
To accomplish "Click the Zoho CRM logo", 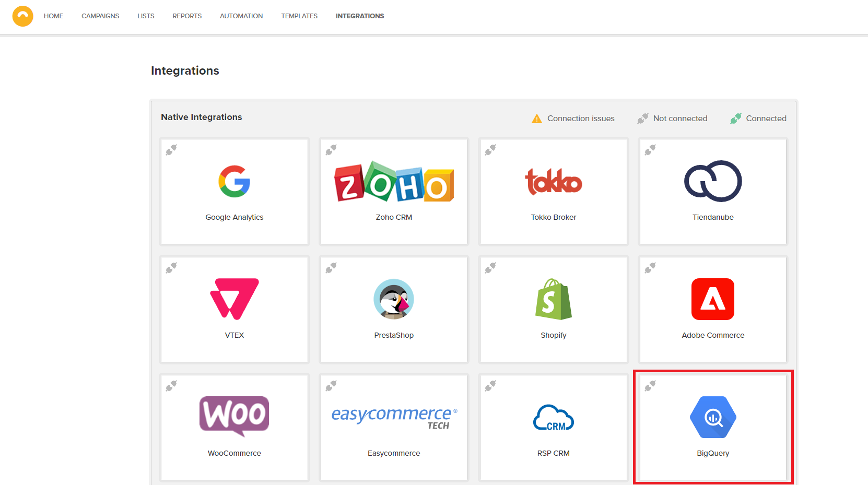I will [394, 181].
